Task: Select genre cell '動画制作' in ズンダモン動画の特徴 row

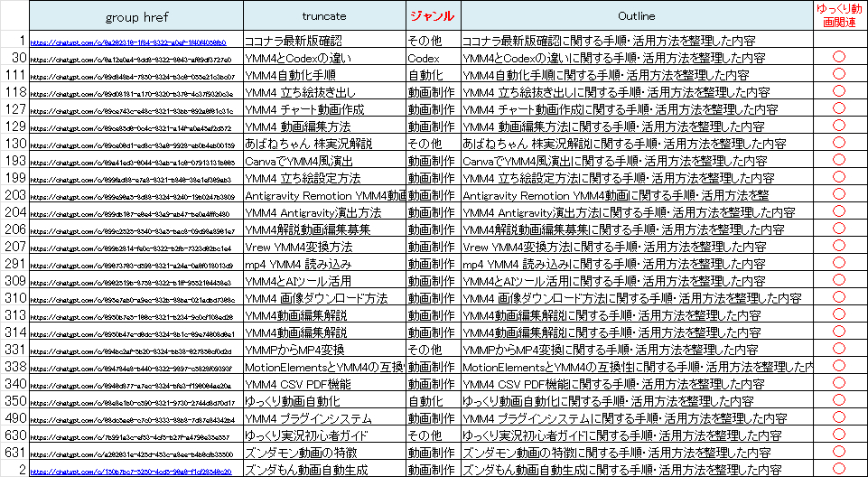Action: (x=433, y=452)
